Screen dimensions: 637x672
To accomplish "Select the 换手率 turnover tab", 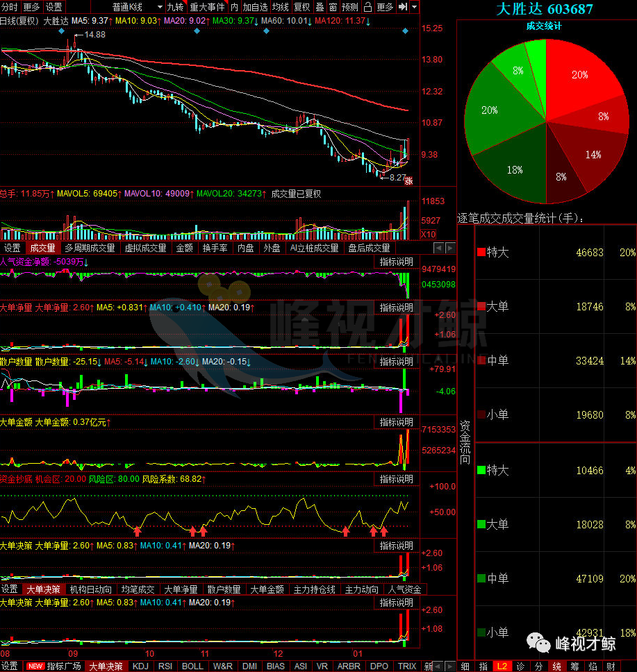I will 215,248.
